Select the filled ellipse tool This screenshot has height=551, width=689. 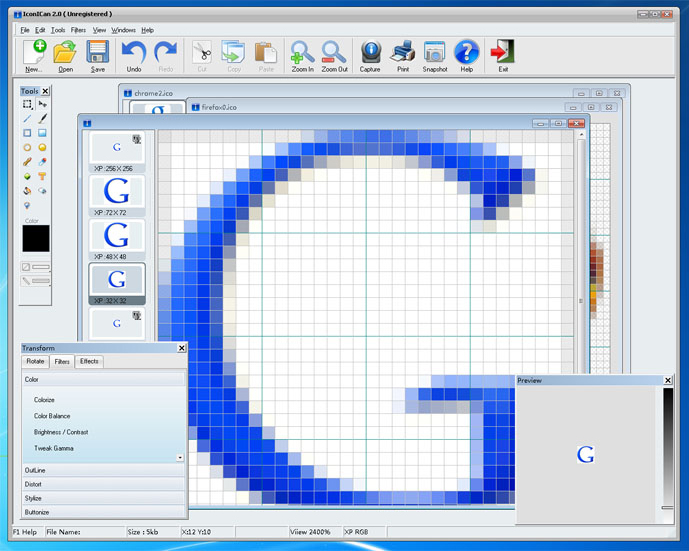pos(42,147)
